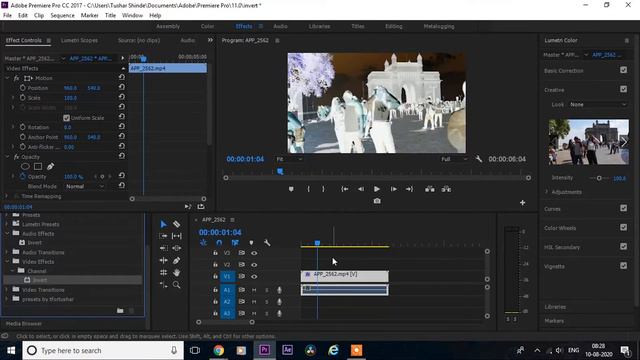Click the Extract button in Program monitor

pos(446,189)
